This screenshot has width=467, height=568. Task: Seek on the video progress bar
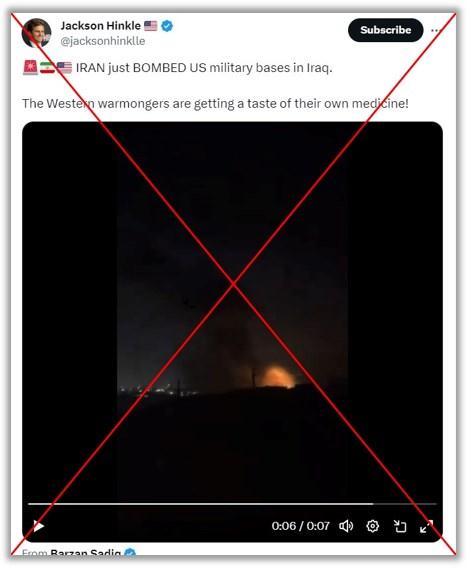pyautogui.click(x=232, y=504)
